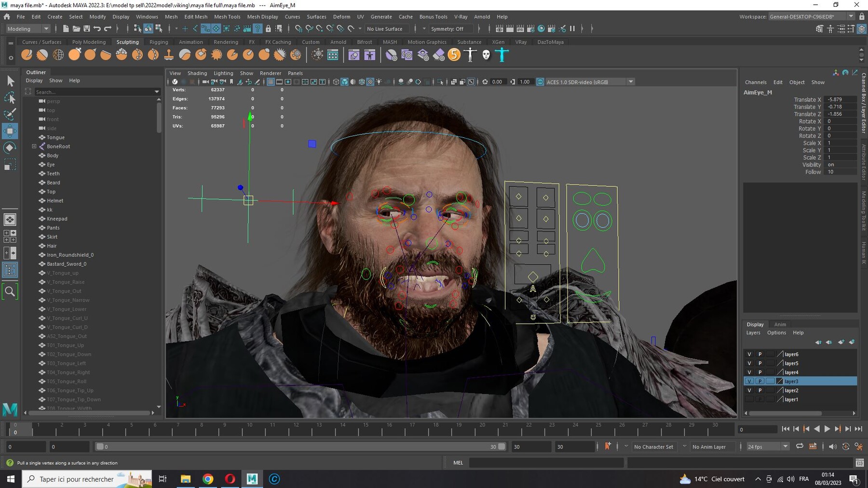The width and height of the screenshot is (868, 488).
Task: Click the No Character Set button near timeline
Action: tap(653, 447)
